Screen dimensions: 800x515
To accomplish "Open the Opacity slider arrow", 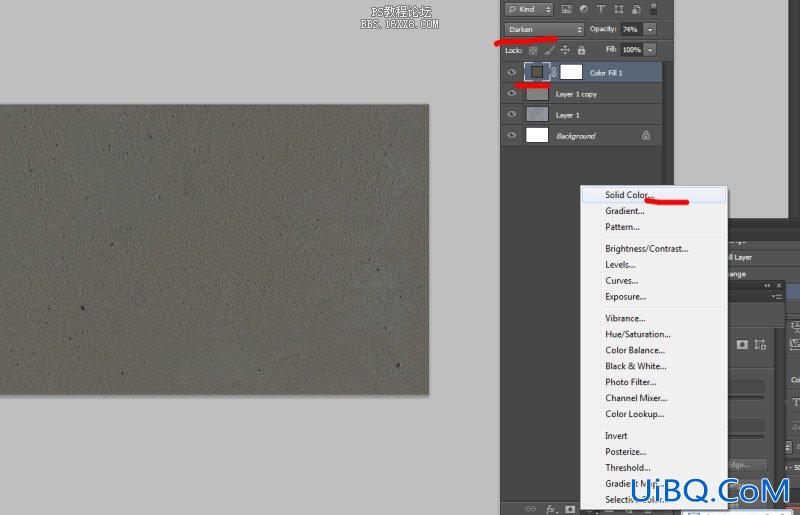I will tap(650, 29).
